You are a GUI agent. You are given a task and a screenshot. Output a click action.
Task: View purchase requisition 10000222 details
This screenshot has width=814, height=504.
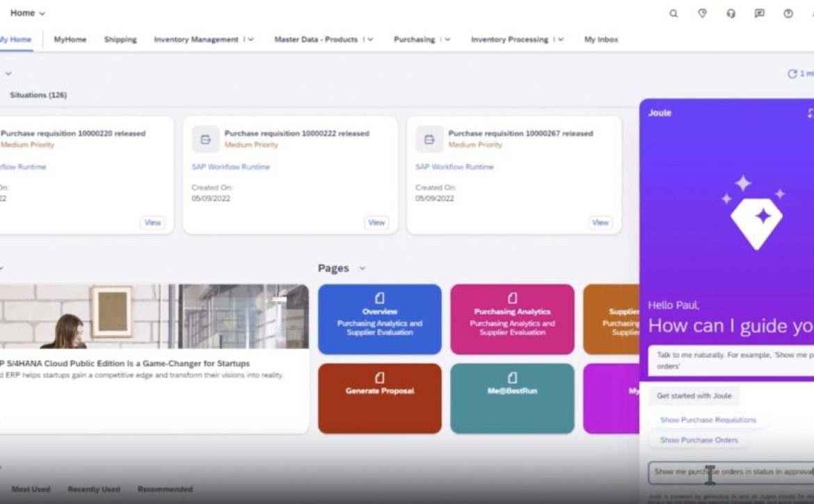376,222
